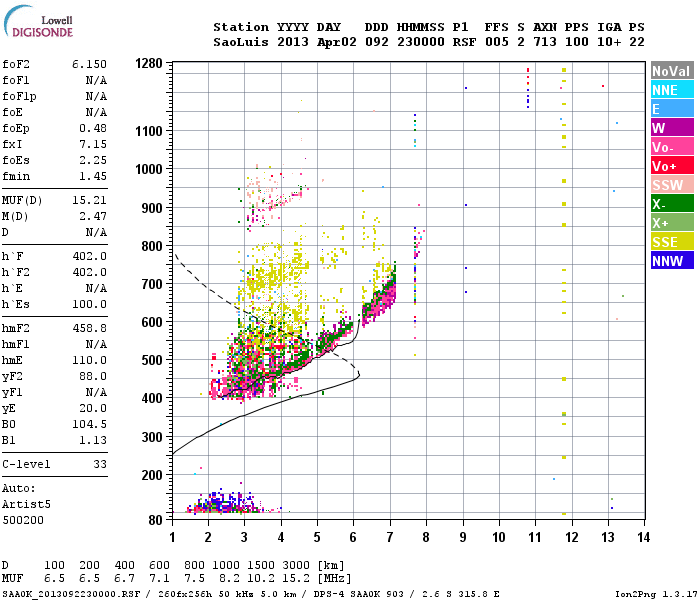
Task: Click the fxI value 7.15
Action: [x=93, y=144]
